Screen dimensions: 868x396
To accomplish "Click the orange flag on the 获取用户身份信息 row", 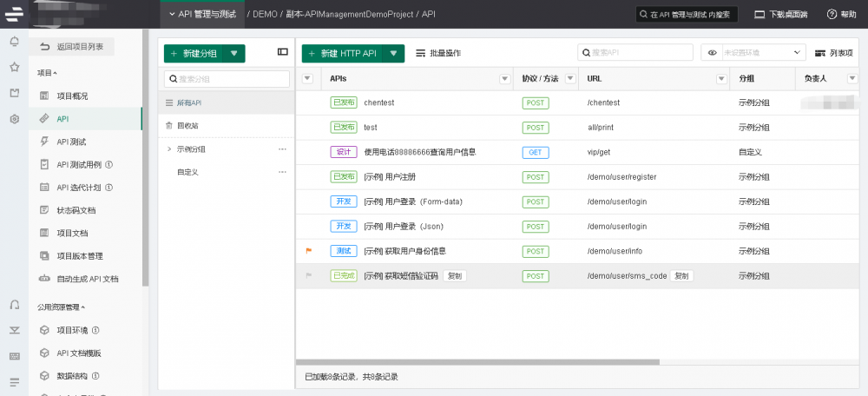I will tap(307, 251).
